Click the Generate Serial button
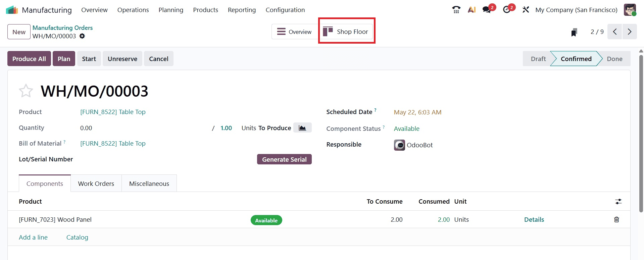The width and height of the screenshot is (644, 260). click(284, 159)
